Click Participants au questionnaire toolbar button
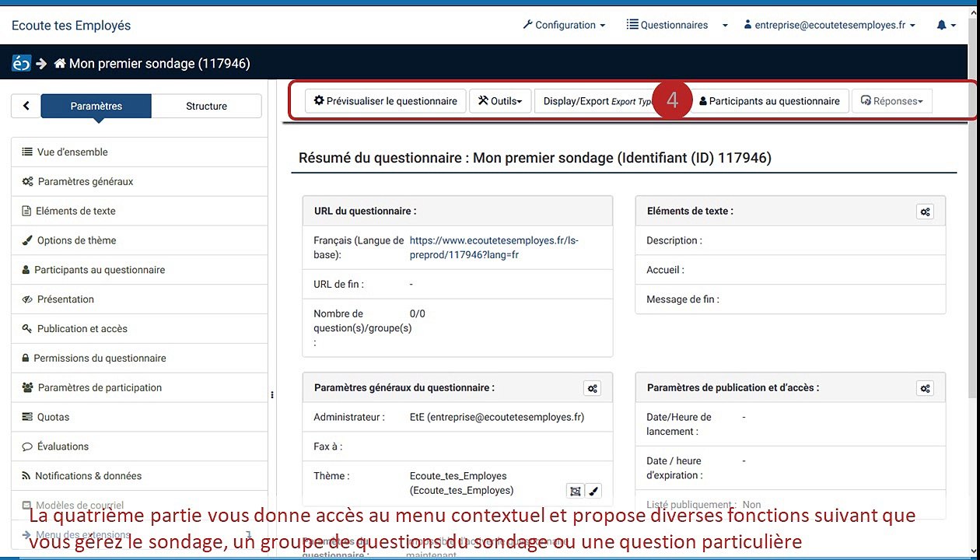Screen dimensions: 980x560 (x=769, y=101)
